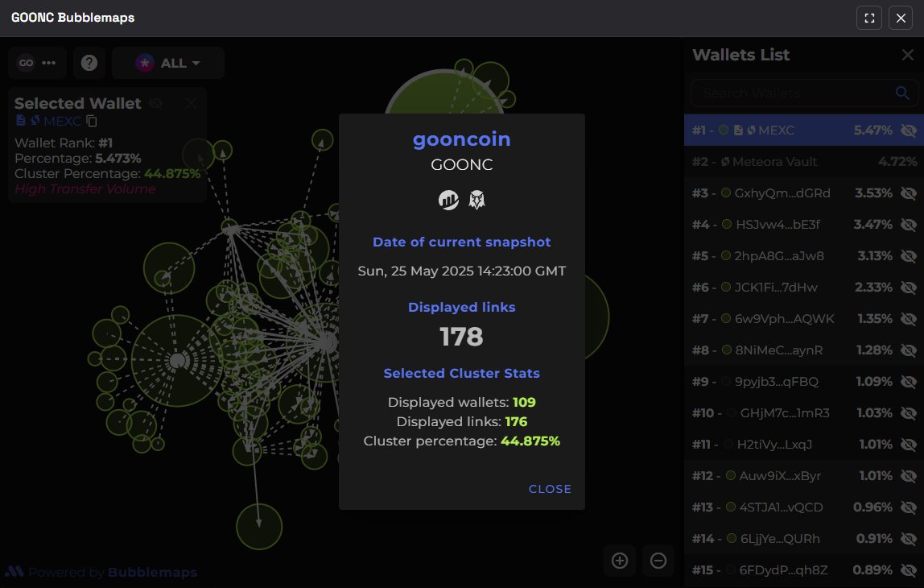Select wallet #8 8NiMeC...aynR
Image resolution: width=924 pixels, height=588 pixels.
pyautogui.click(x=804, y=350)
